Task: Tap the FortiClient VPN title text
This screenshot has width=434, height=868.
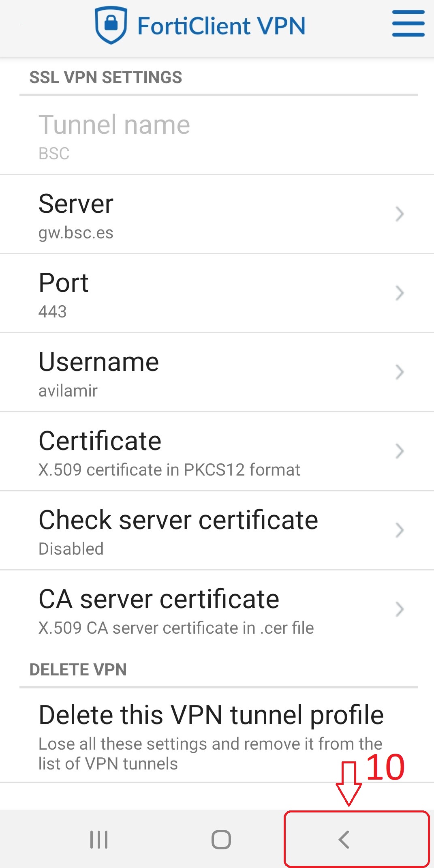Action: [221, 26]
